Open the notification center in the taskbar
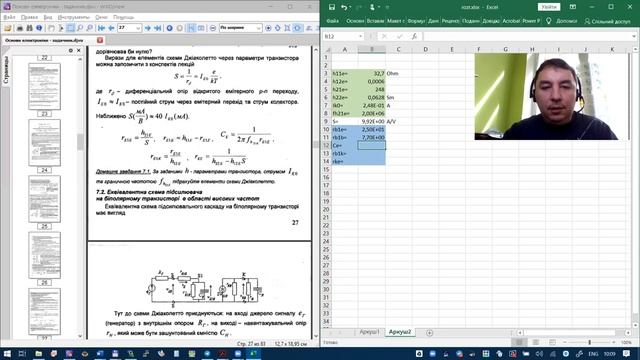Image resolution: width=640 pixels, height=360 pixels. point(627,353)
